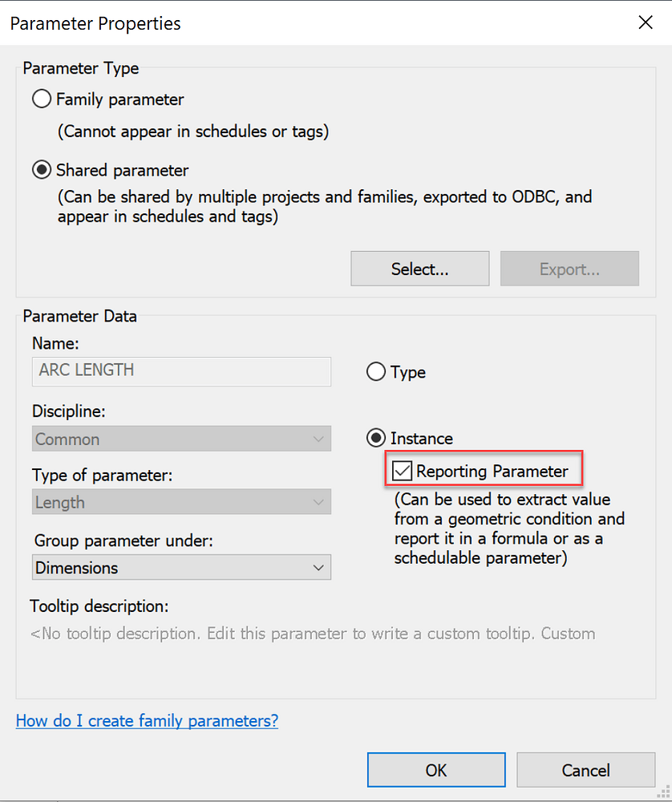Viewport: 672px width, 802px height.
Task: Click the Export button
Action: 569,268
